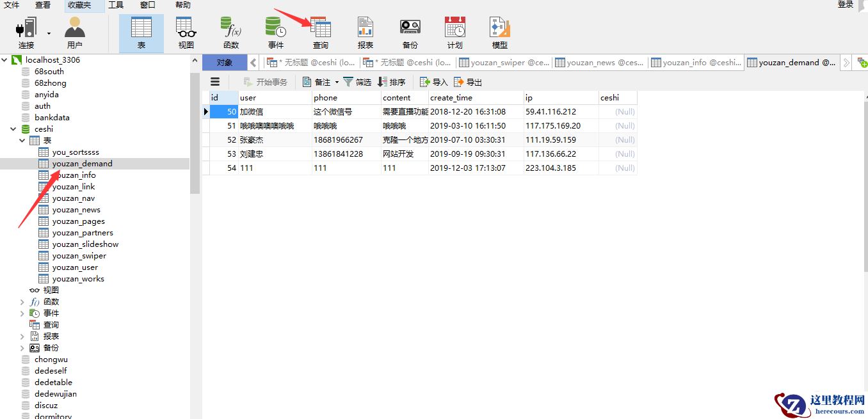
Task: Open the 事件 event toolbar button
Action: pyautogui.click(x=276, y=33)
